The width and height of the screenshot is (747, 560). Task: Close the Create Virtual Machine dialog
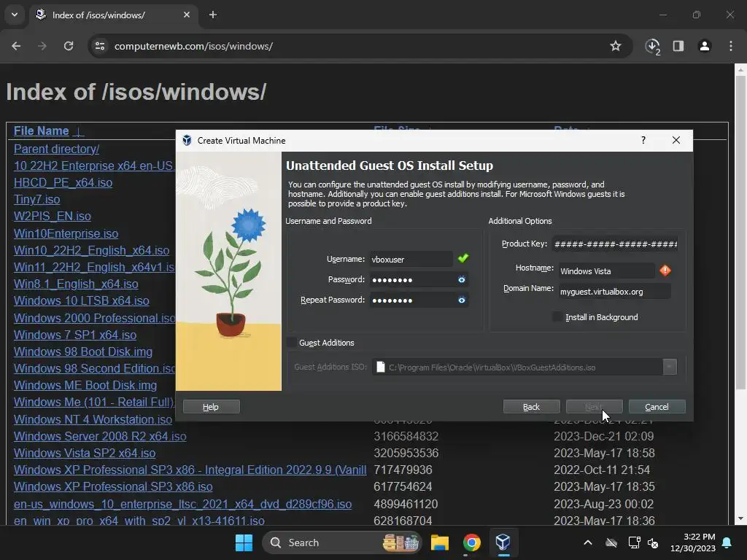click(x=676, y=140)
